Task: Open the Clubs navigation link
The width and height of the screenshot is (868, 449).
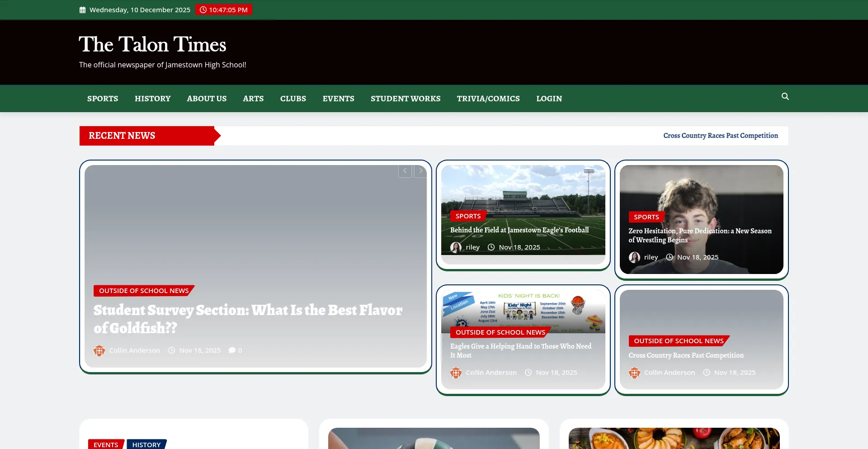Action: [x=293, y=99]
